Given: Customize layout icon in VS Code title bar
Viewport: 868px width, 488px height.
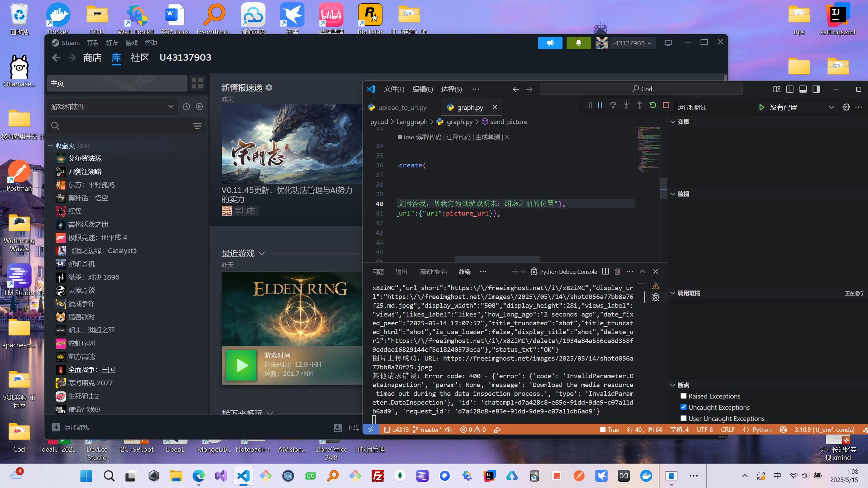Looking at the screenshot, I should (x=776, y=89).
